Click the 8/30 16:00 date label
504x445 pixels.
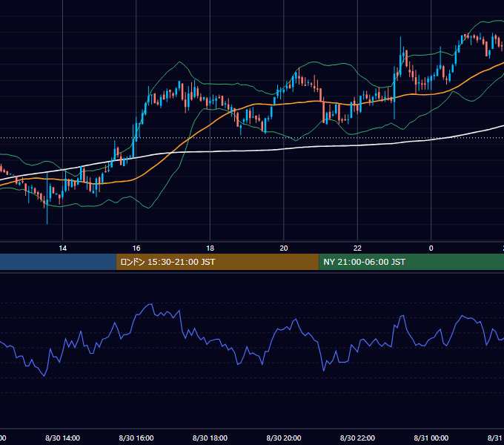[136, 438]
